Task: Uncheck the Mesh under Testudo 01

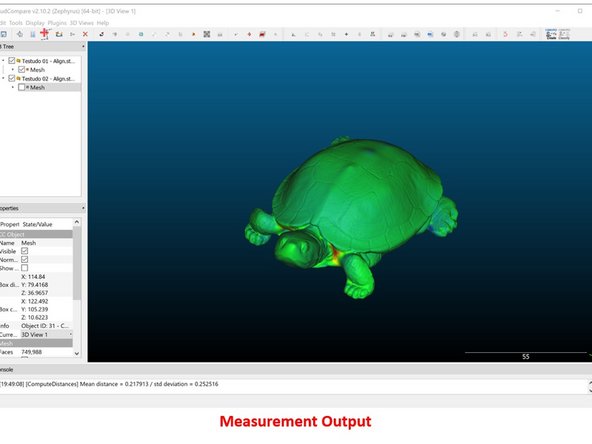Action: point(22,69)
